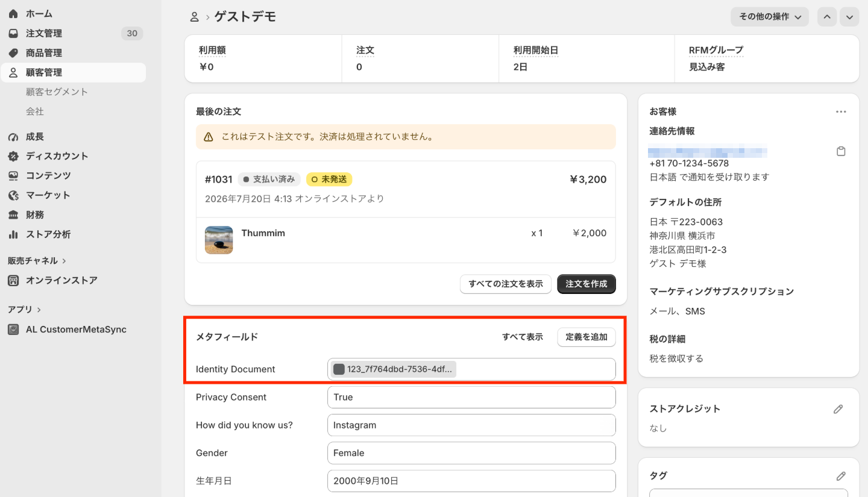Click すべて表示 in メタフィールド
This screenshot has height=497, width=868.
tap(523, 337)
